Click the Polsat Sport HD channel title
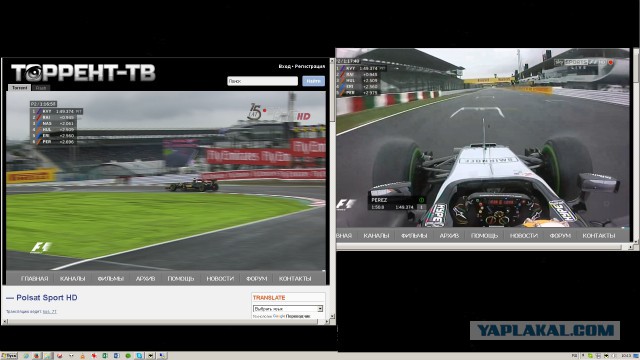Screen dimensions: 640x360 (x=47, y=298)
